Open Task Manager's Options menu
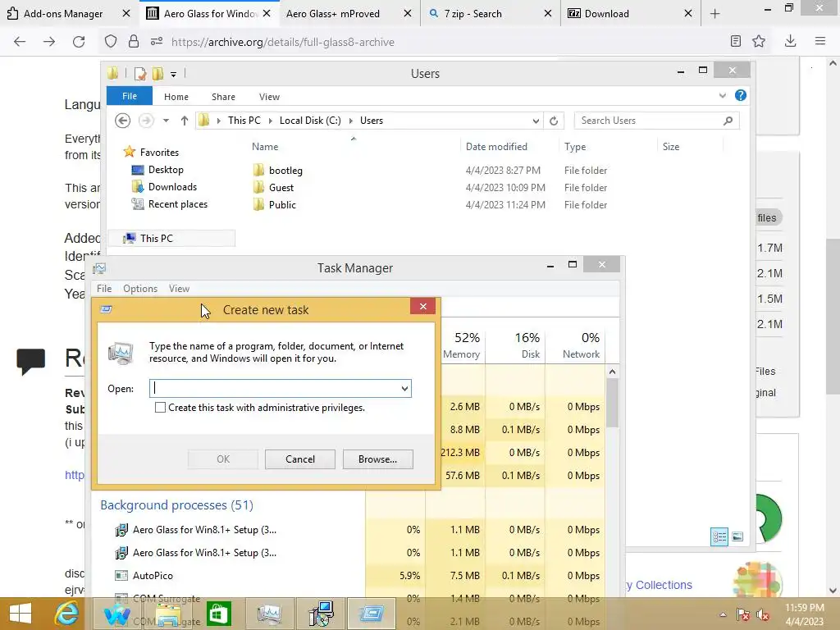 tap(140, 288)
